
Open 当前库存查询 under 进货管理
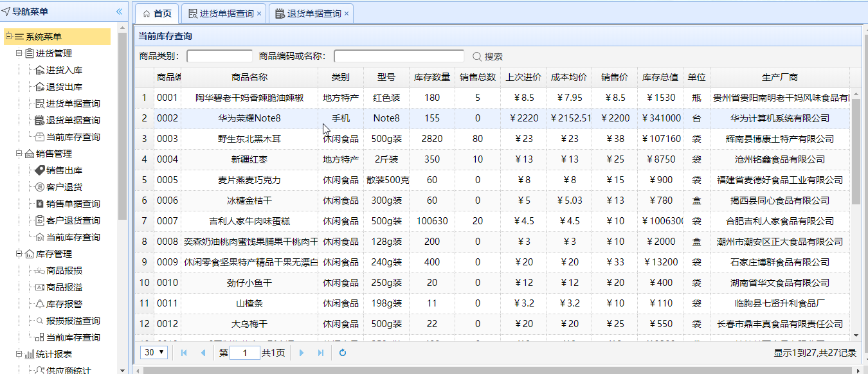coord(73,137)
